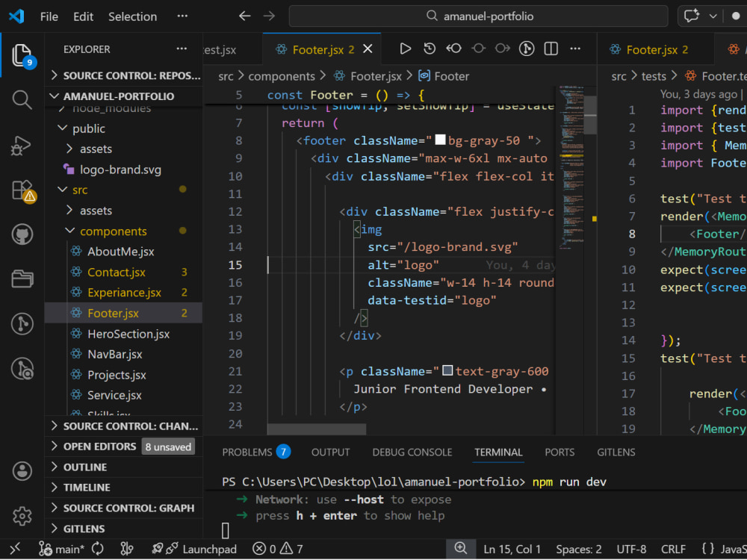Viewport: 747px width, 560px height.
Task: Click the errors and warnings status indicator
Action: coord(278,549)
